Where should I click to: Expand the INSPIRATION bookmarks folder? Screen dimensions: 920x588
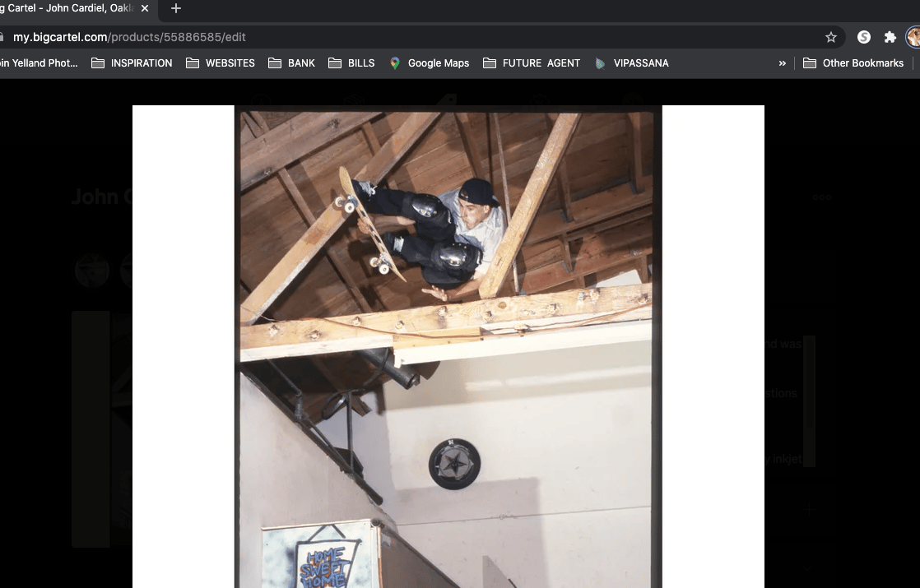tap(132, 63)
